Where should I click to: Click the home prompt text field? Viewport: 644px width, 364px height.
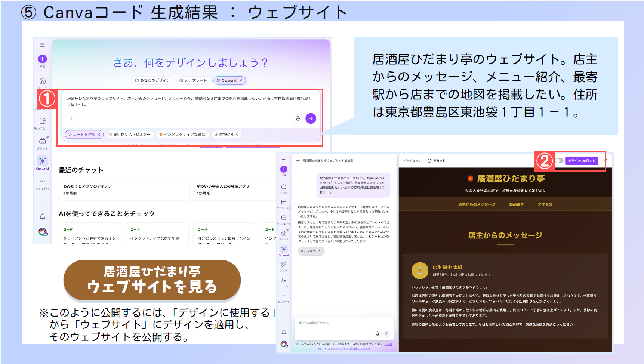(x=191, y=102)
